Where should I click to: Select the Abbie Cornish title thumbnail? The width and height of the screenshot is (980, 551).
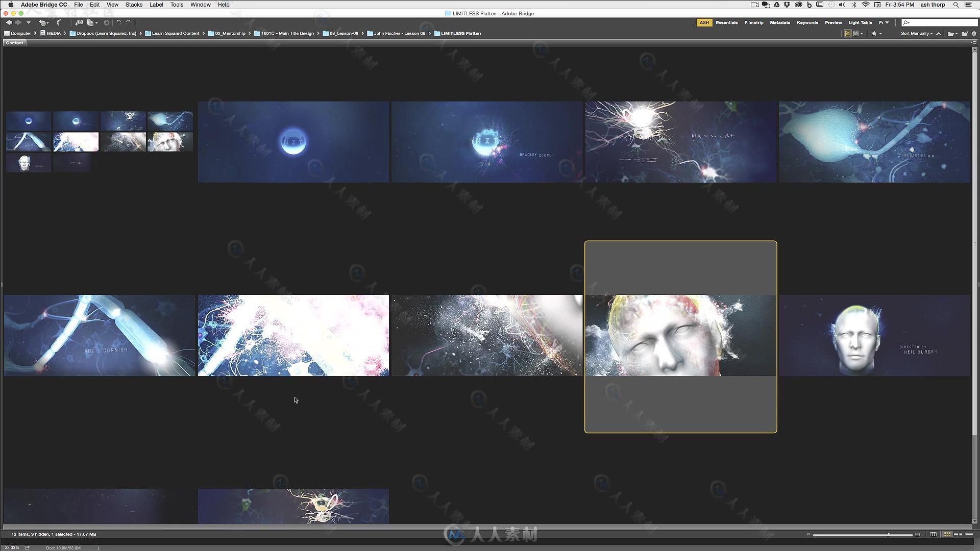tap(100, 335)
